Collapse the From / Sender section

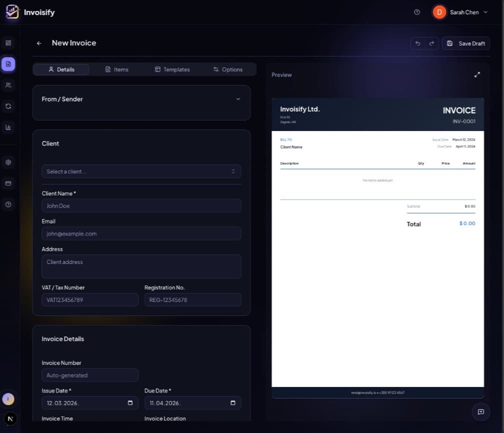[238, 99]
